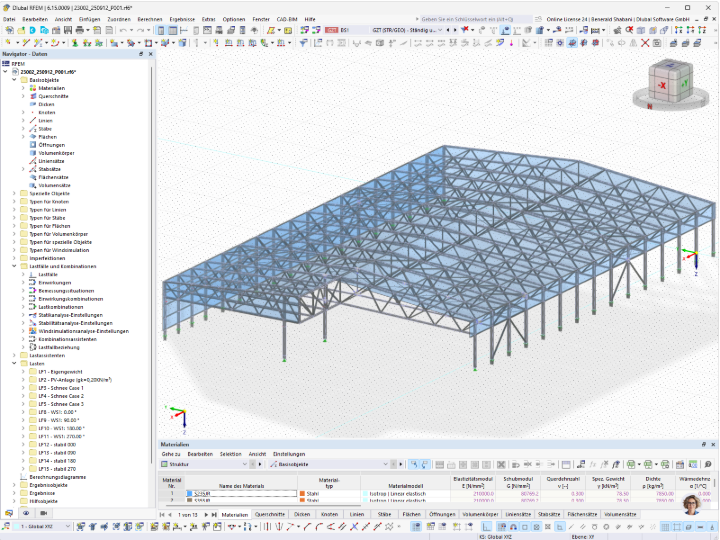The height and width of the screenshot is (540, 720).
Task: Click the search with red X icon
Action: click(629, 30)
